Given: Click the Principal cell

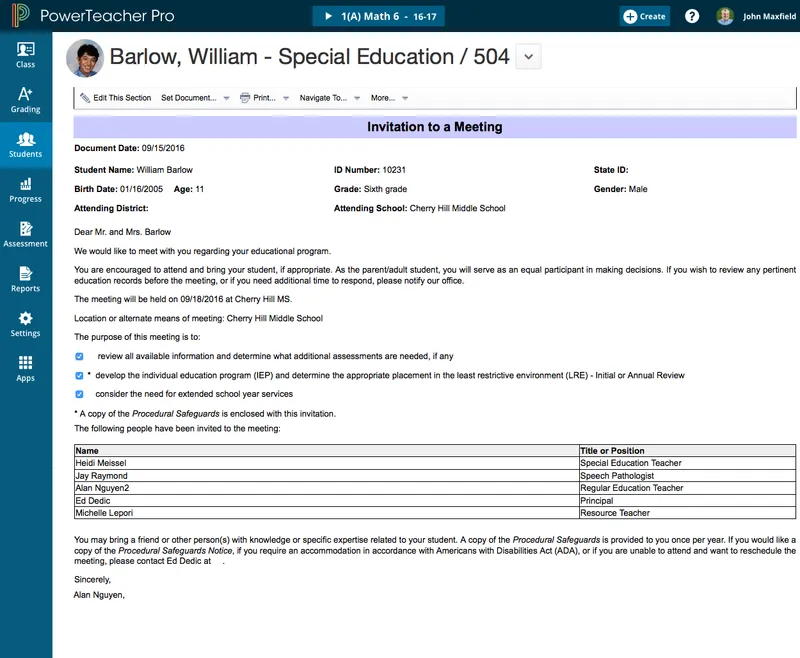Looking at the screenshot, I should (x=687, y=501).
